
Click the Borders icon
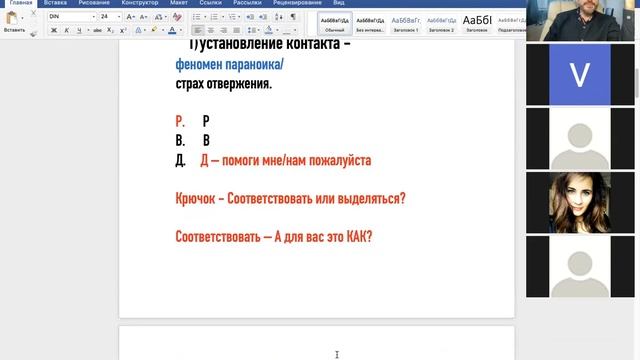[287, 30]
